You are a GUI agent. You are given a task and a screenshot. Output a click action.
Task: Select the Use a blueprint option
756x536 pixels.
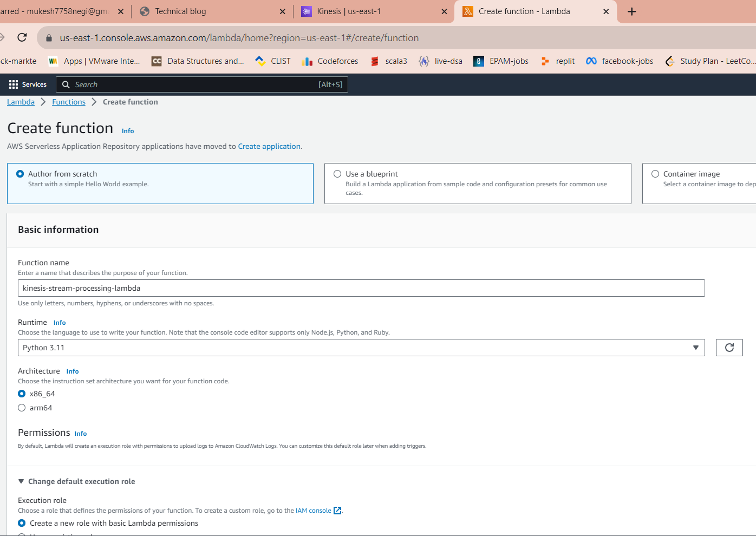(x=337, y=174)
